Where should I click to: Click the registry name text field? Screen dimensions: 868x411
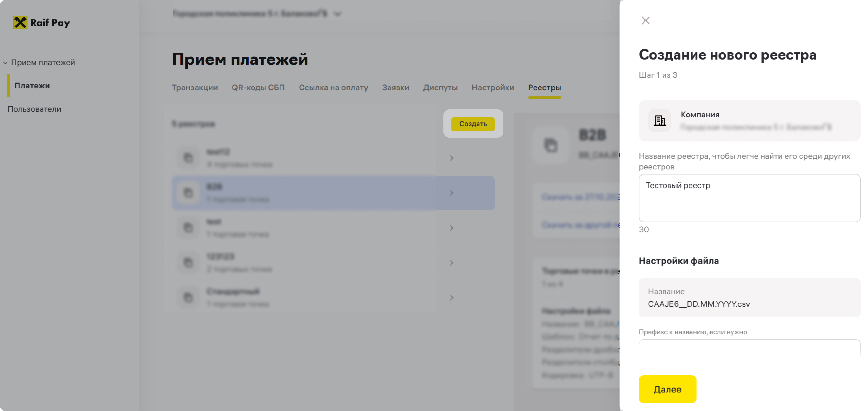(x=749, y=198)
